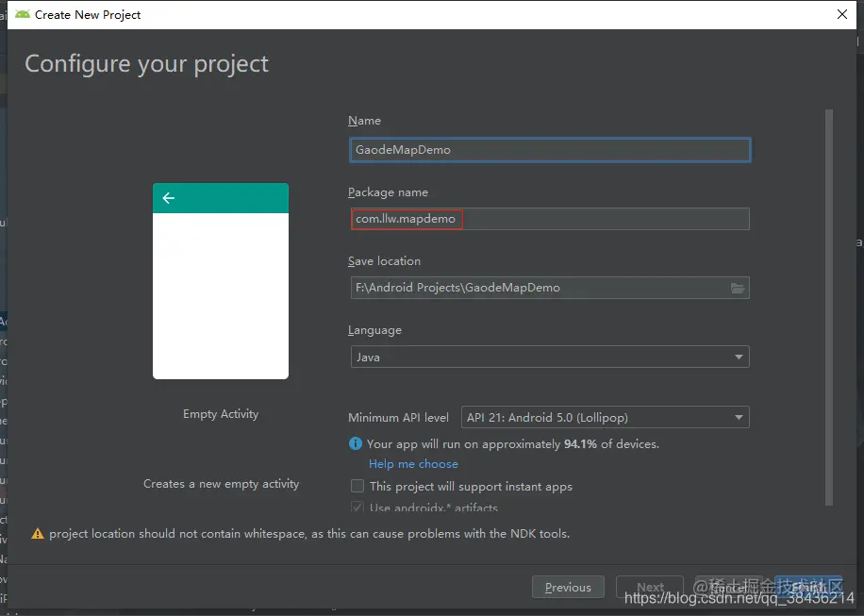
Task: Click the Empty Activity phone preview
Action: tap(221, 281)
